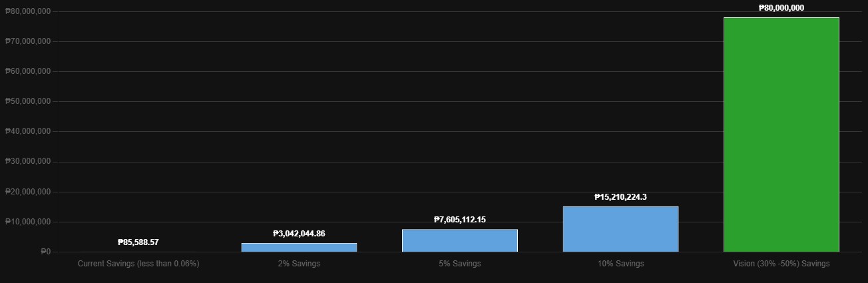Click the "Vision (30% -50%) Savings" axis label
Image resolution: width=868 pixels, height=283 pixels.
pos(781,264)
